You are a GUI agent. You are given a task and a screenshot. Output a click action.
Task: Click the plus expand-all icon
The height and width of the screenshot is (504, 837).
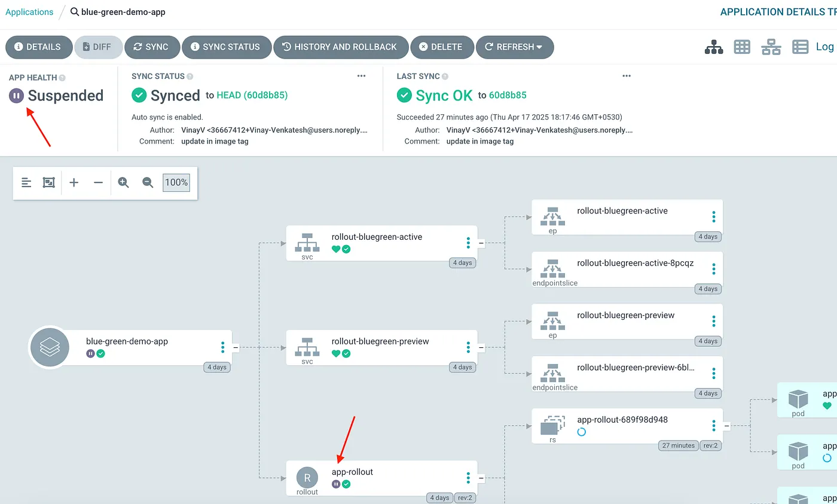point(74,182)
